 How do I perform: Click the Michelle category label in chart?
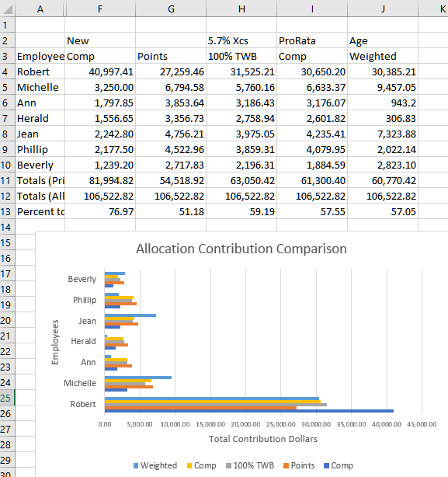(80, 383)
